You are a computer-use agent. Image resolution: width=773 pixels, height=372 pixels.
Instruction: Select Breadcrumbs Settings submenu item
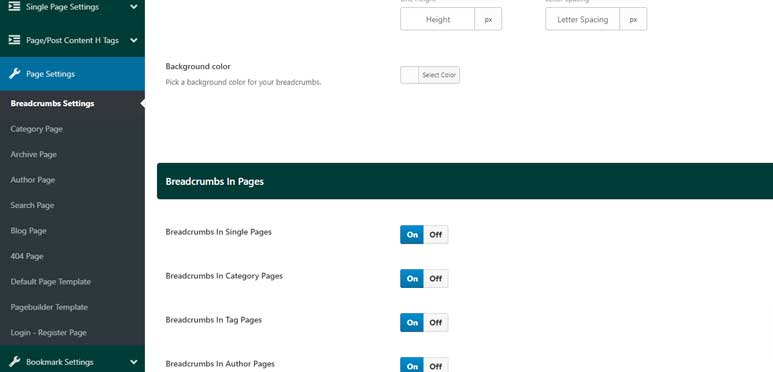[52, 103]
